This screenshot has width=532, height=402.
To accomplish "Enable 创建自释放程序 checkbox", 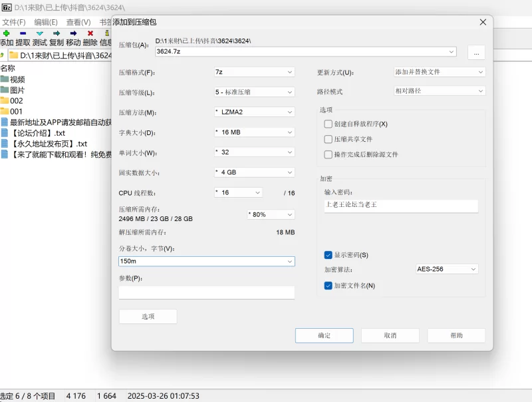I will coord(328,124).
